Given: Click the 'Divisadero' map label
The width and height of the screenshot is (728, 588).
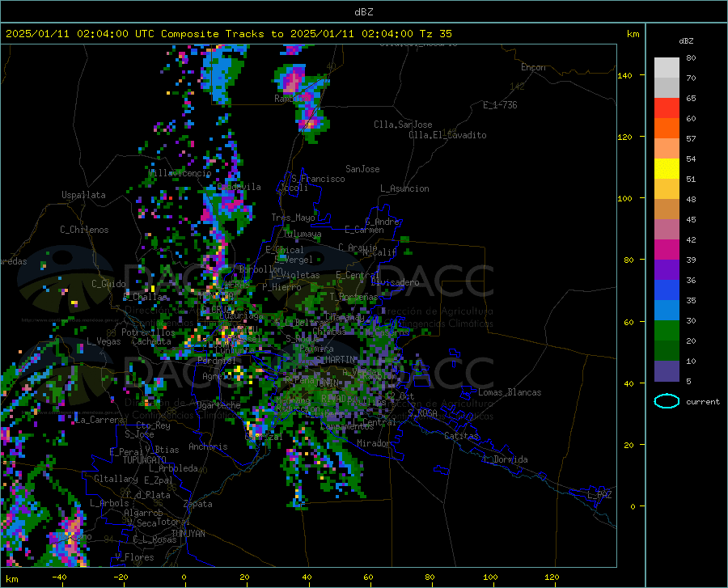Looking at the screenshot, I should (395, 282).
